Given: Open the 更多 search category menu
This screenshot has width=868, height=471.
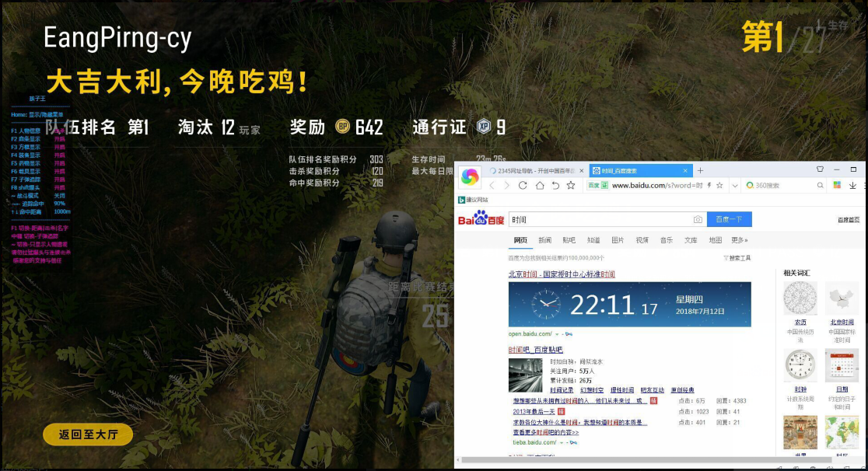Looking at the screenshot, I should (x=740, y=240).
